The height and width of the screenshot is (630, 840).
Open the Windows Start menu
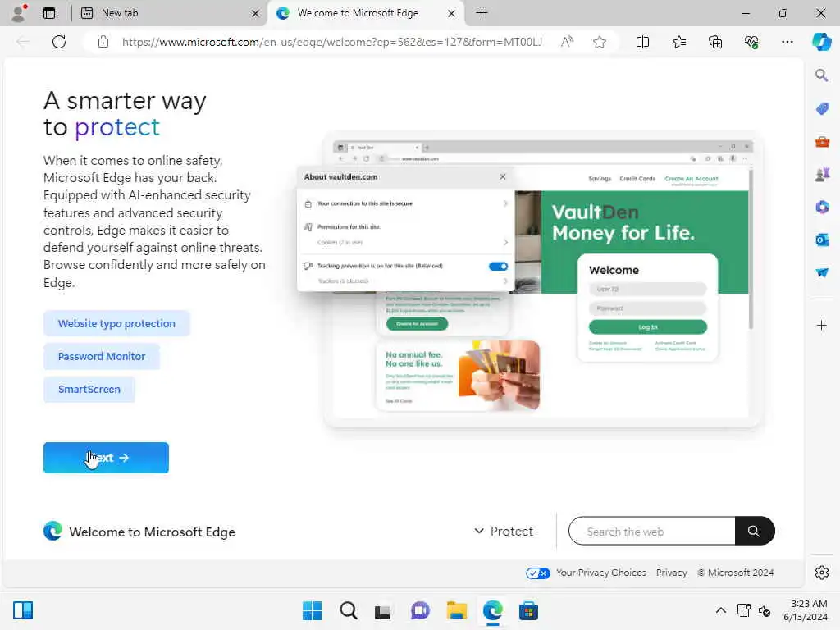[x=312, y=610]
